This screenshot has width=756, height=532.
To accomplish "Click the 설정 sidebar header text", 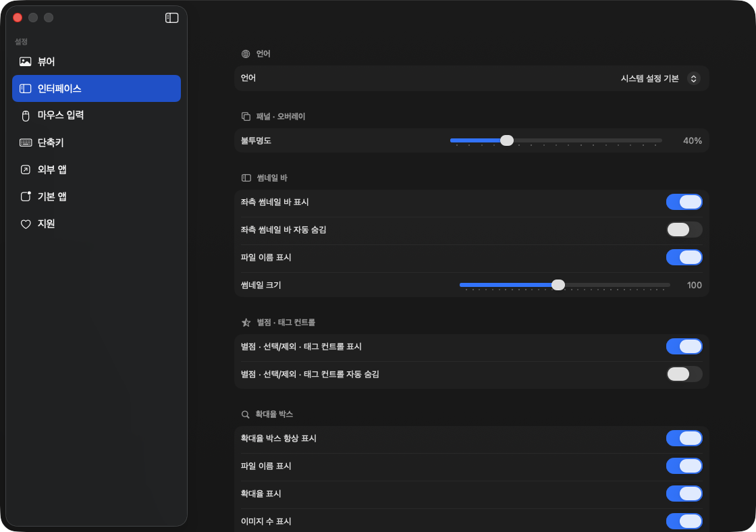I will click(x=21, y=42).
